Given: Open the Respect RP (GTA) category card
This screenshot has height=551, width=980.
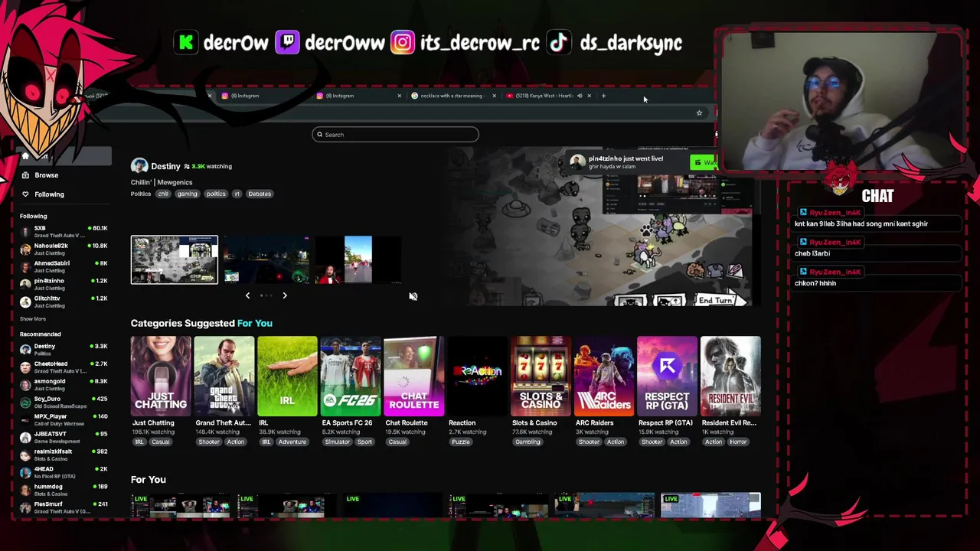Looking at the screenshot, I should (668, 377).
